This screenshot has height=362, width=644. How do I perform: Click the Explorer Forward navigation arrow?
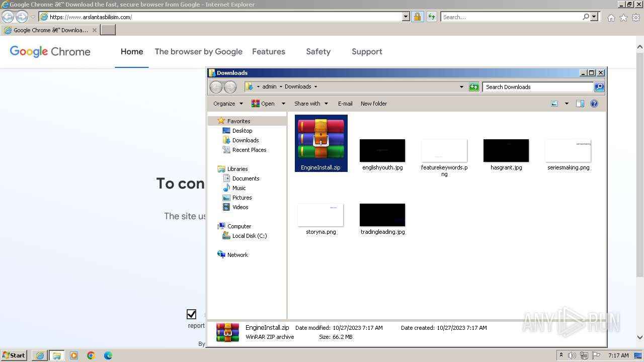coord(230,87)
